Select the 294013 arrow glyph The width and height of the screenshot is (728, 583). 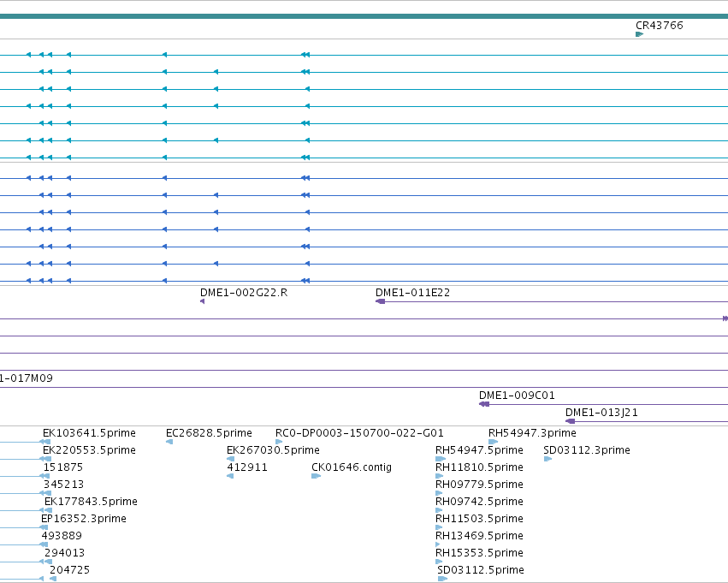pyautogui.click(x=49, y=562)
